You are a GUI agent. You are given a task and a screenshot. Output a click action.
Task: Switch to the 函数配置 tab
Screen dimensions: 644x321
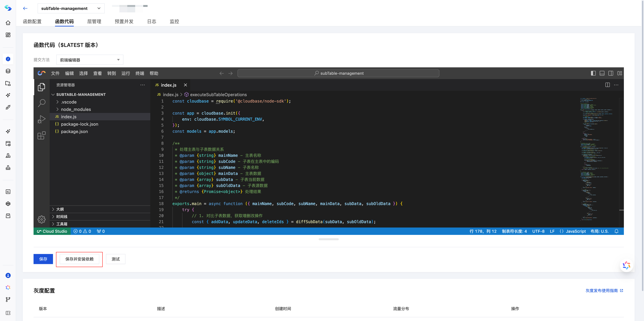(x=32, y=21)
